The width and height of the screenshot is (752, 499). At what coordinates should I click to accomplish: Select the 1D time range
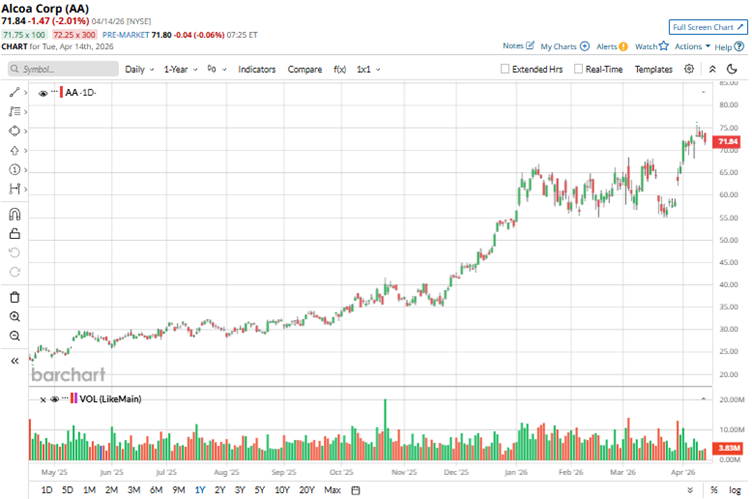(x=47, y=490)
